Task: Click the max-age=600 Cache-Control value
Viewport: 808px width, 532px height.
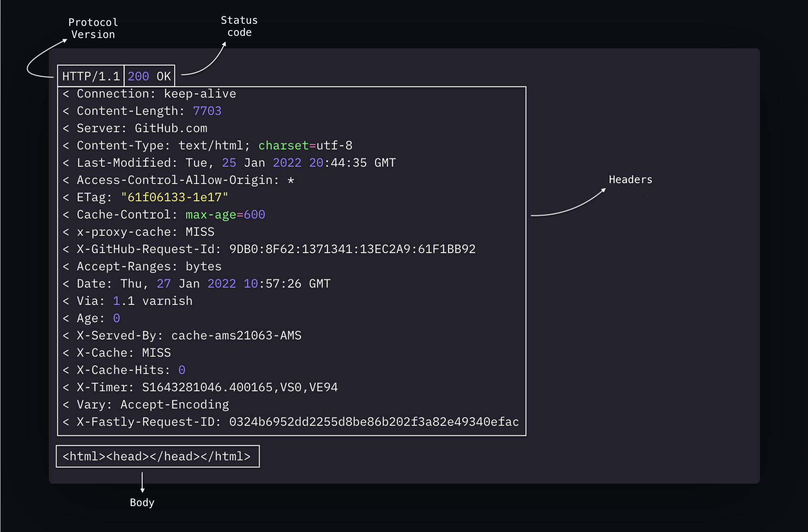Action: tap(225, 215)
